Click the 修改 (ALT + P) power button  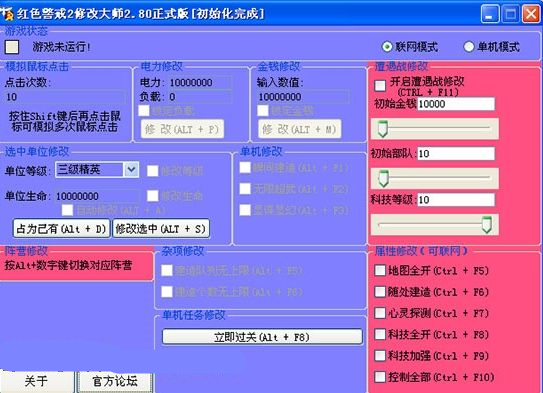[183, 129]
